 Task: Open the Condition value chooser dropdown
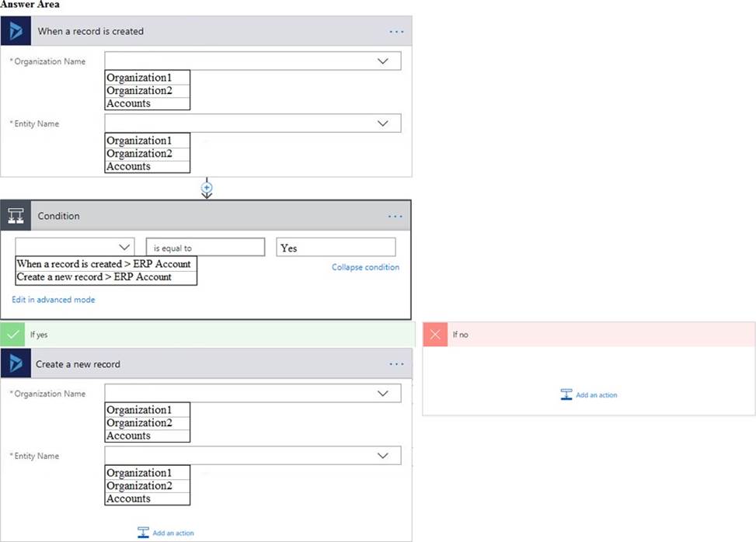(124, 247)
